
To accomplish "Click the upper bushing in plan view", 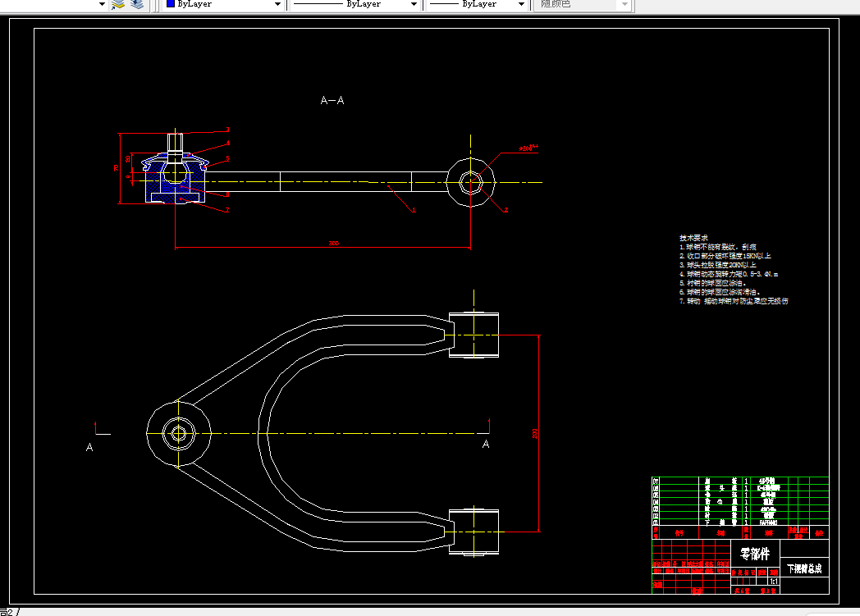I will (473, 335).
